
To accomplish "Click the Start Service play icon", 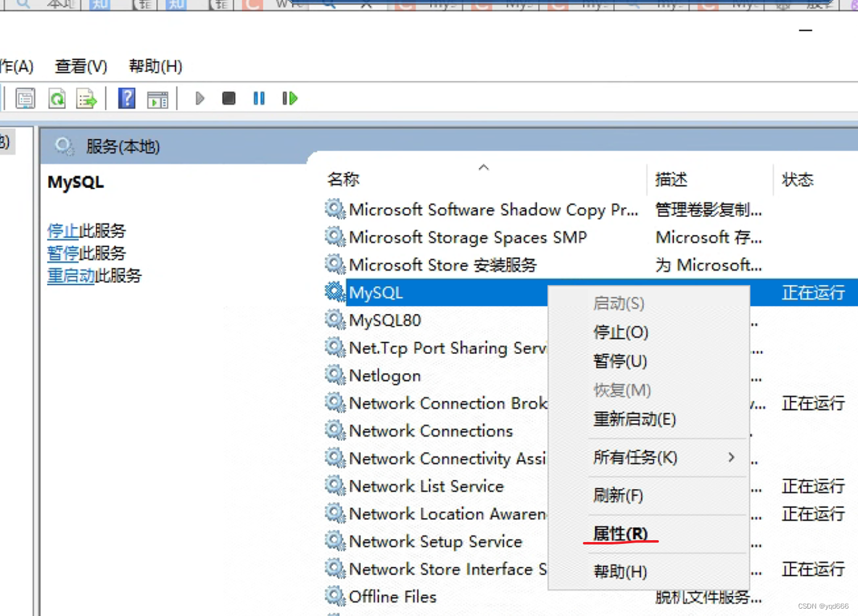I will pyautogui.click(x=199, y=99).
